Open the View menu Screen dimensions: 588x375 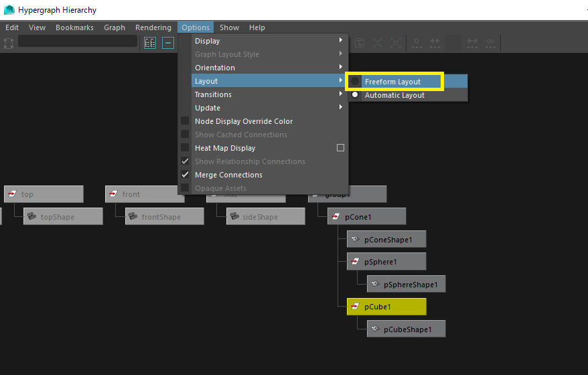click(x=37, y=27)
